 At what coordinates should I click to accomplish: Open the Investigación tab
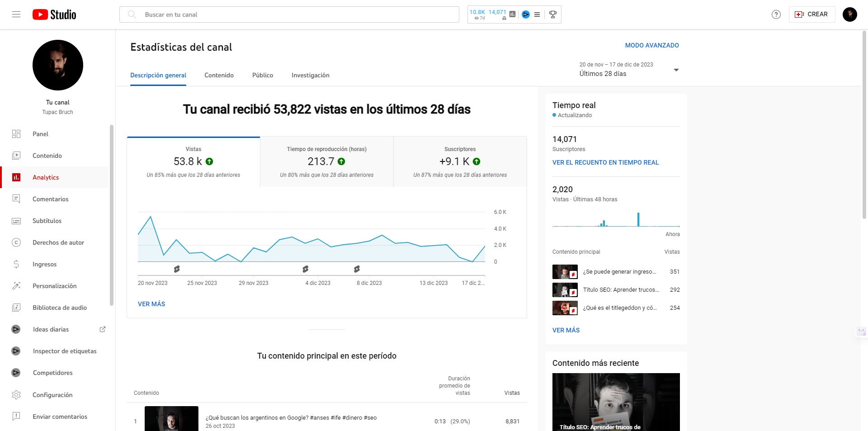pos(310,75)
